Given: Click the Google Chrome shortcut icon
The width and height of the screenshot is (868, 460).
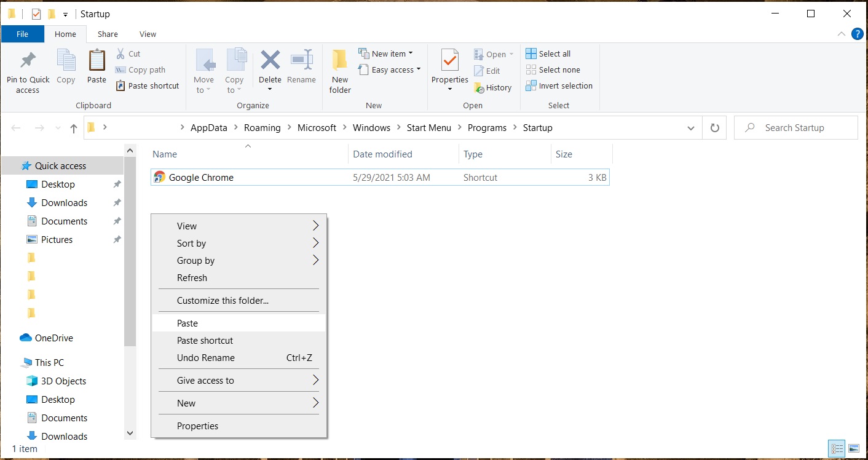Looking at the screenshot, I should pyautogui.click(x=159, y=177).
